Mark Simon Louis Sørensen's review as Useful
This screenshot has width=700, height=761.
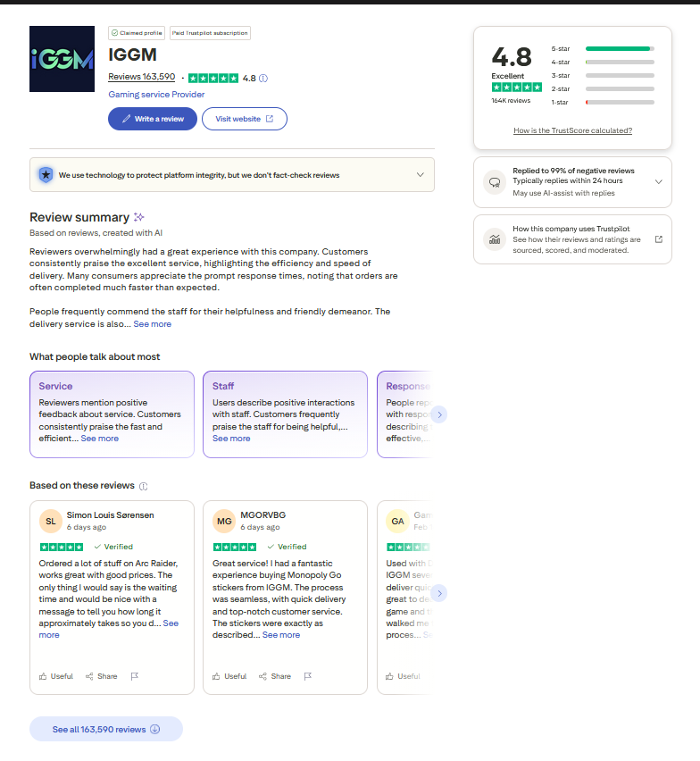[55, 676]
